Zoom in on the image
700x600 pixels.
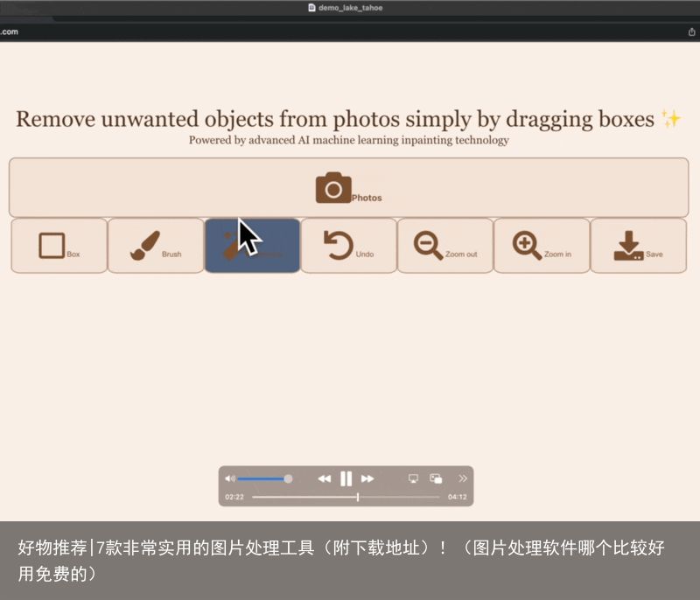tap(542, 246)
